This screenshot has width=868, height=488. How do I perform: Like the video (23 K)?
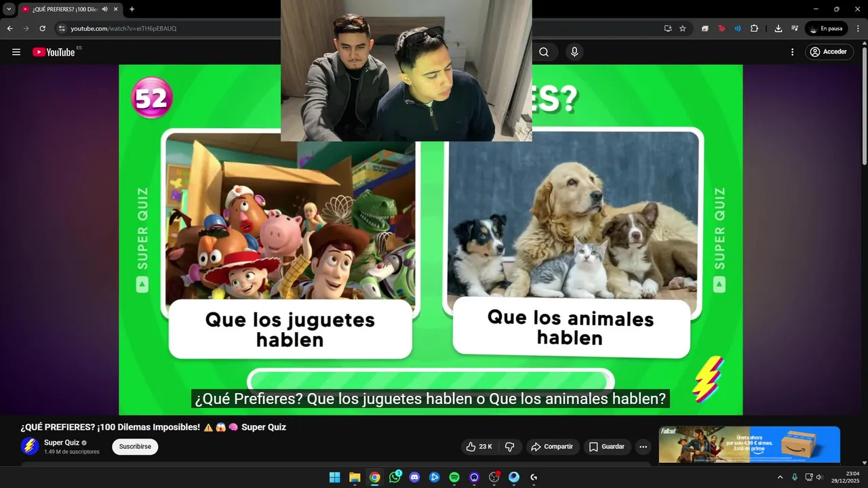pos(479,447)
